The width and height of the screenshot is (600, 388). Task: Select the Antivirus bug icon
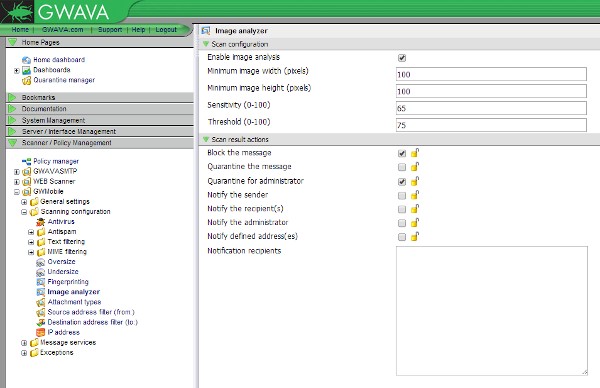[41, 222]
